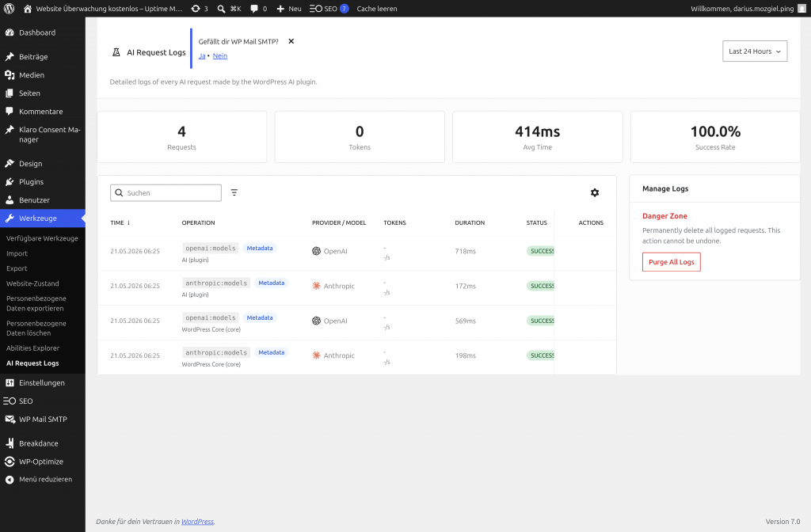
Task: Click the AI Request Logs flask icon
Action: 116,52
